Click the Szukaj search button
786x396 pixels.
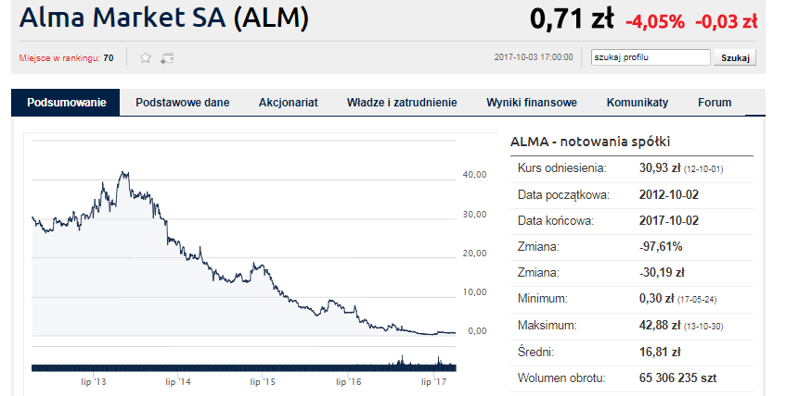click(735, 58)
